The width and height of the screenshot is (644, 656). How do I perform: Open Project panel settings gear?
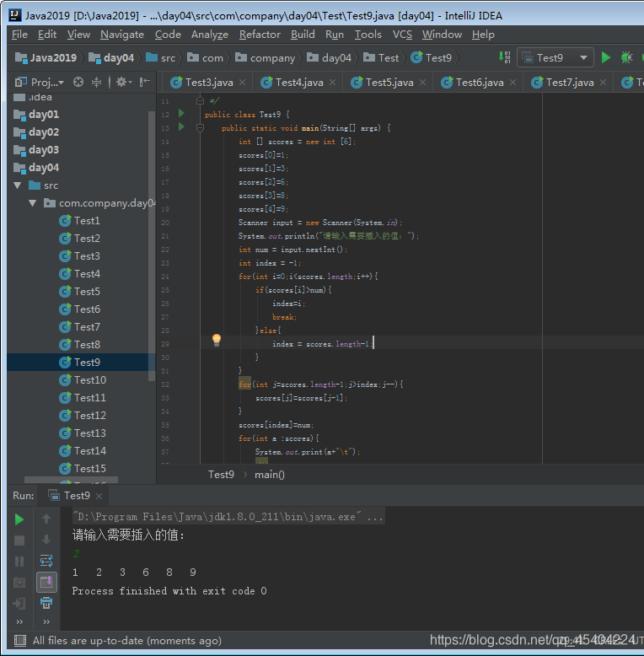click(x=123, y=82)
